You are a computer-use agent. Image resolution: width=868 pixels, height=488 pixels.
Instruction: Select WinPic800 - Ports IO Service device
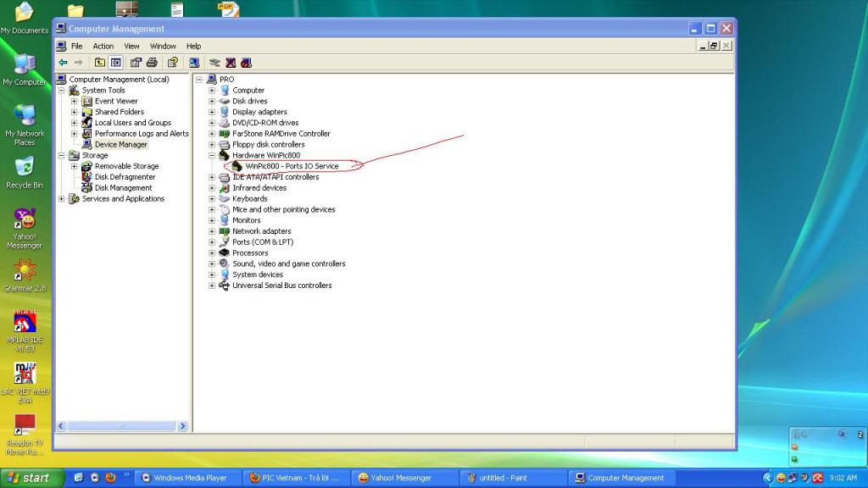coord(292,166)
